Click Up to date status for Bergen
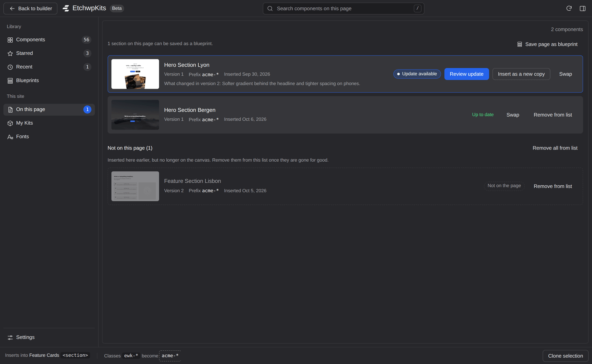The height and width of the screenshot is (364, 592). pos(482,115)
